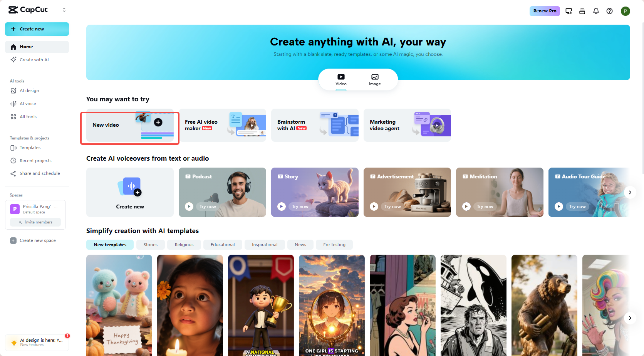Click the Renew Pro button
Viewport: 644px width, 356px height.
point(545,11)
